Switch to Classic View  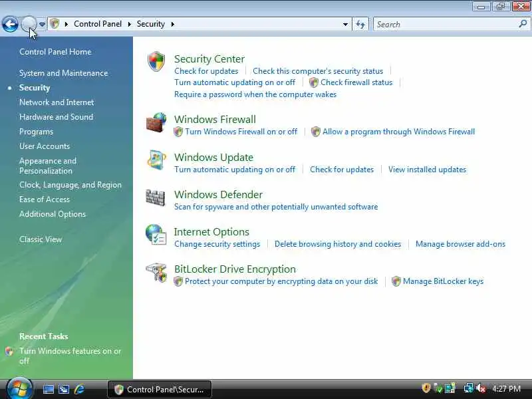41,239
